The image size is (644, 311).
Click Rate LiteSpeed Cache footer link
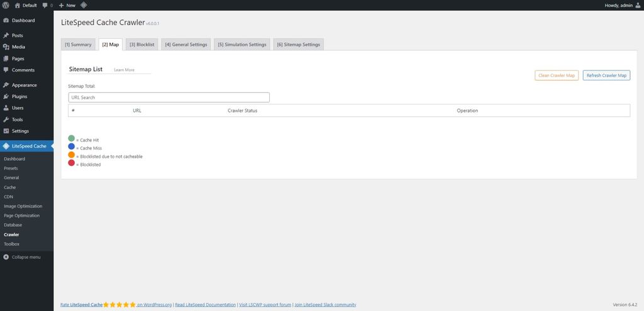(81, 305)
